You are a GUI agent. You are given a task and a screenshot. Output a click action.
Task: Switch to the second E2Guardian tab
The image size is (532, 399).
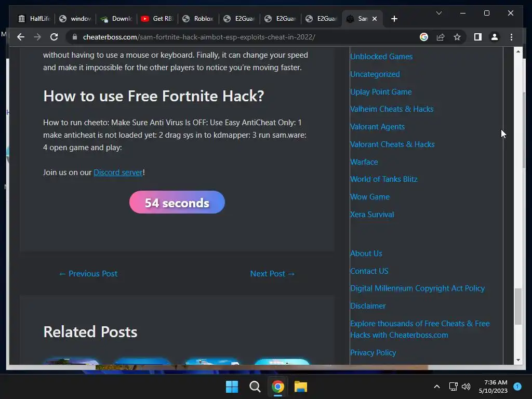(280, 19)
